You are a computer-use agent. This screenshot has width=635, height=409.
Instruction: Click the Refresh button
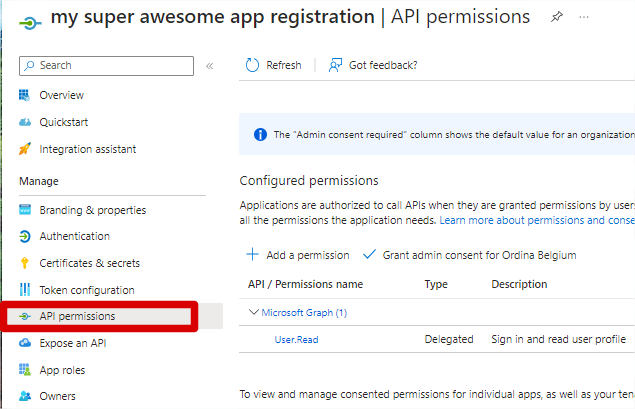click(274, 65)
